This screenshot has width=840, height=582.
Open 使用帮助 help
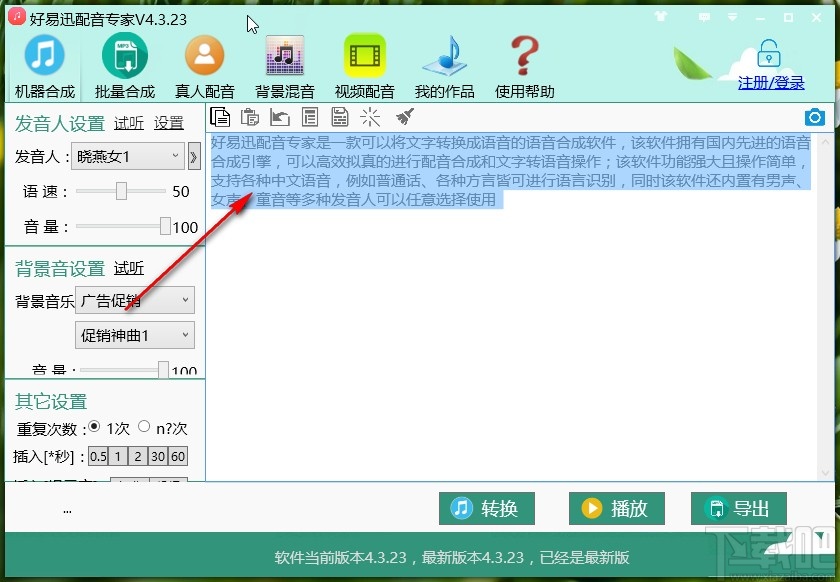[x=524, y=67]
